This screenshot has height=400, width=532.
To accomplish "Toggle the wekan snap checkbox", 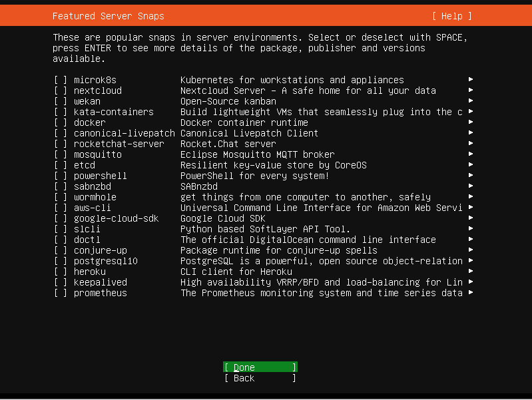I will (x=61, y=101).
